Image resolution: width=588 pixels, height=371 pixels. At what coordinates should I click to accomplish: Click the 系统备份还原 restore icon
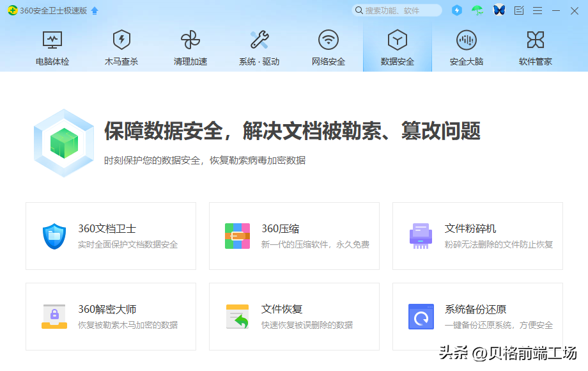pos(421,317)
